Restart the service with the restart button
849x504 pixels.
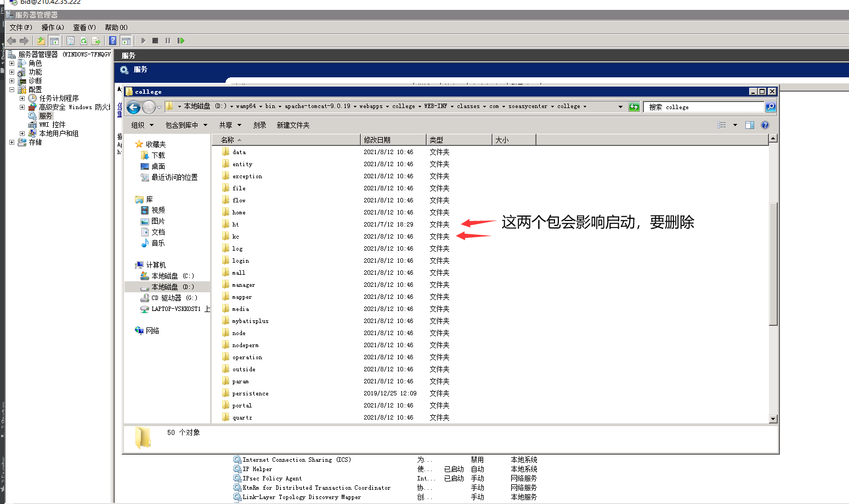[181, 41]
